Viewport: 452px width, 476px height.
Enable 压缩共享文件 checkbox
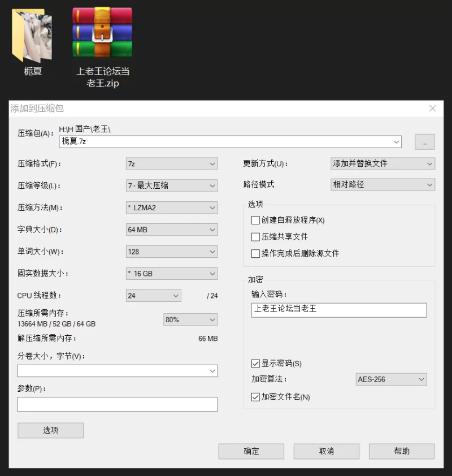pos(255,237)
